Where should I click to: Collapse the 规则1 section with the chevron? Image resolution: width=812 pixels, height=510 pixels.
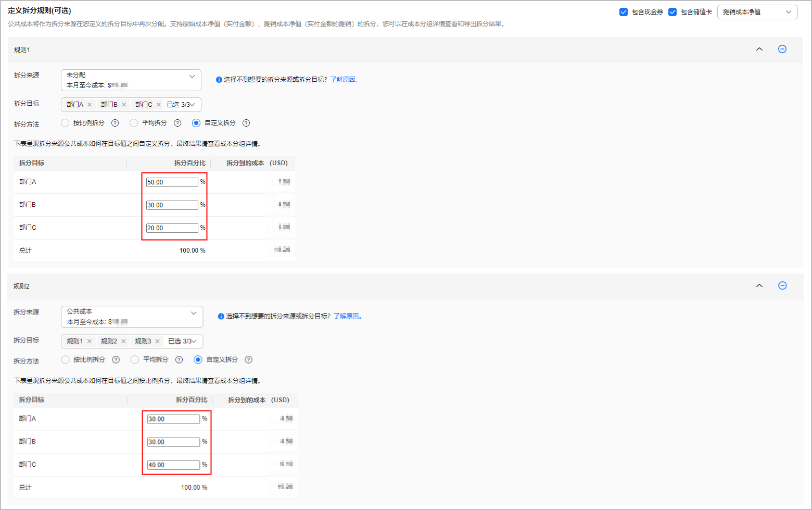(x=759, y=49)
